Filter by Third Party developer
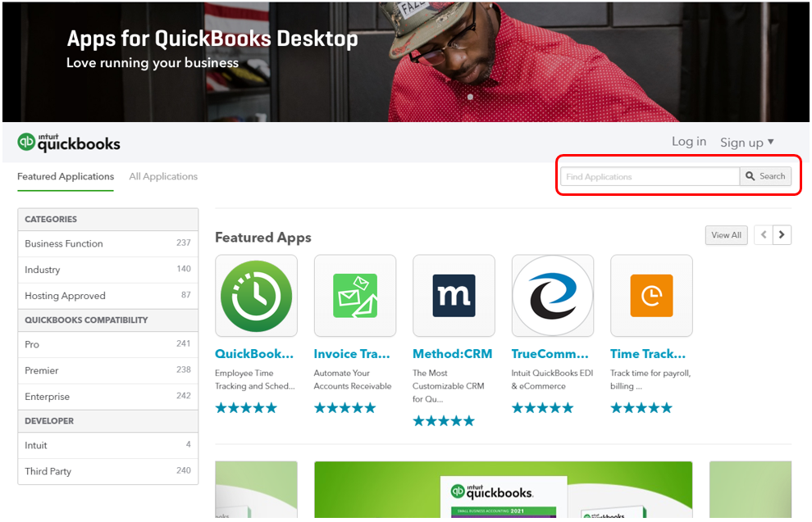The image size is (812, 522). click(107, 471)
